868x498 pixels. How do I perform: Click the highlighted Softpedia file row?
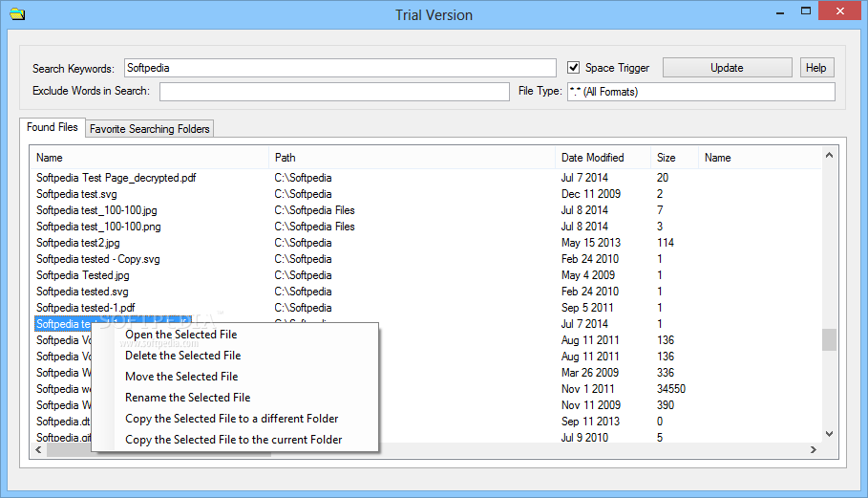[x=63, y=324]
